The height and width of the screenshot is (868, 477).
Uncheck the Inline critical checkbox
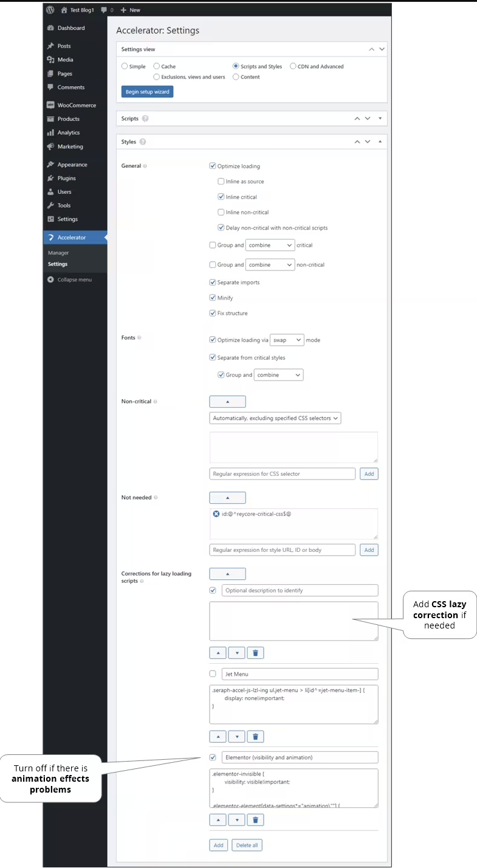(221, 197)
